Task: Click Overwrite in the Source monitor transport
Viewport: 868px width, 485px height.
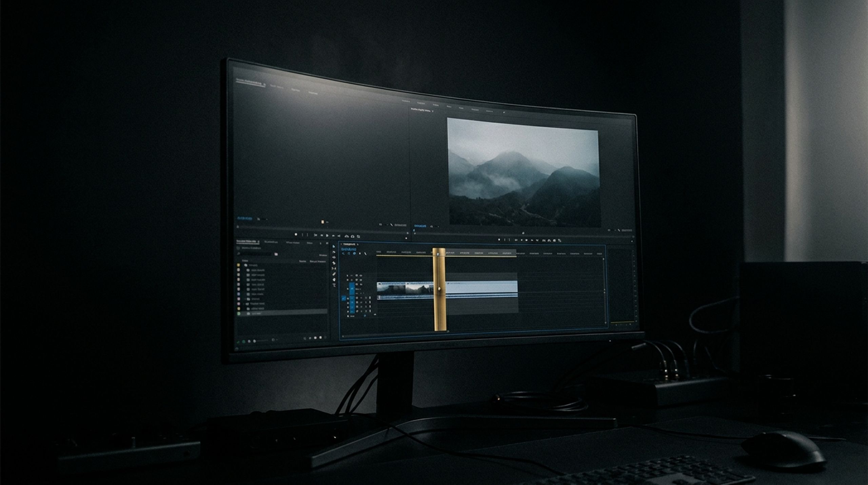Action: (353, 236)
